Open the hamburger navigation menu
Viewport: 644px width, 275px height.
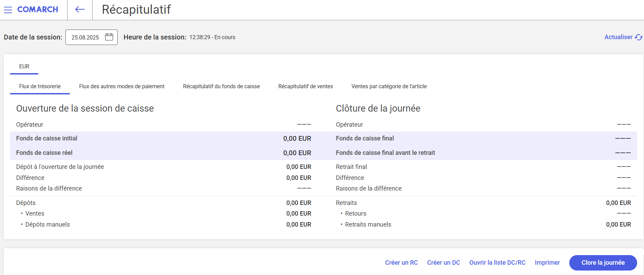pos(8,10)
